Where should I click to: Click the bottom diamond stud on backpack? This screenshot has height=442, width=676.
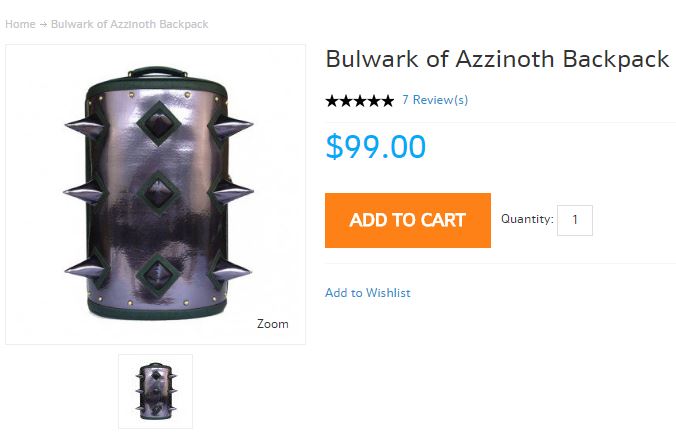pyautogui.click(x=158, y=275)
